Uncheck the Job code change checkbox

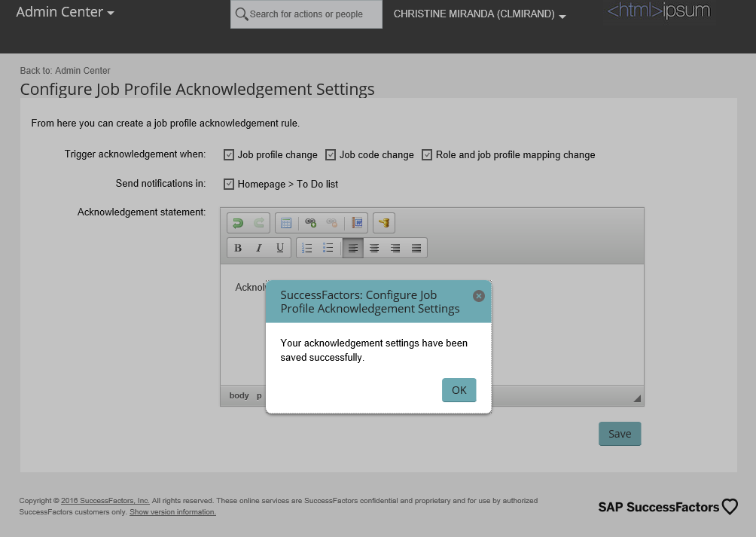coord(331,154)
